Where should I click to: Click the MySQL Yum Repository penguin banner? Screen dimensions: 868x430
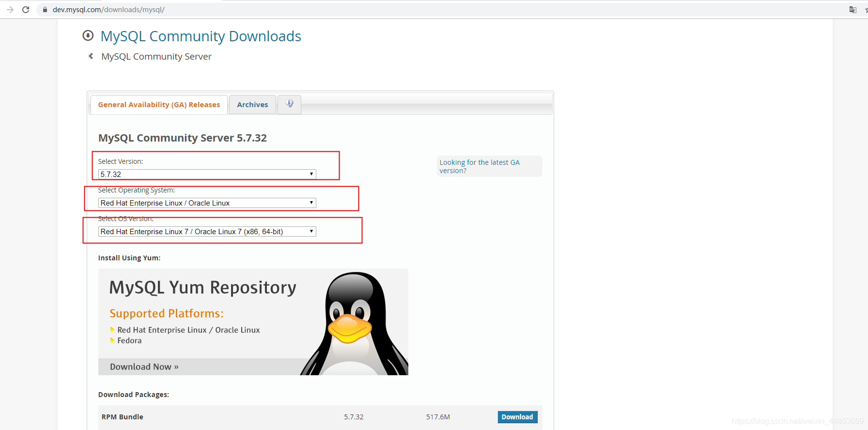pyautogui.click(x=253, y=322)
